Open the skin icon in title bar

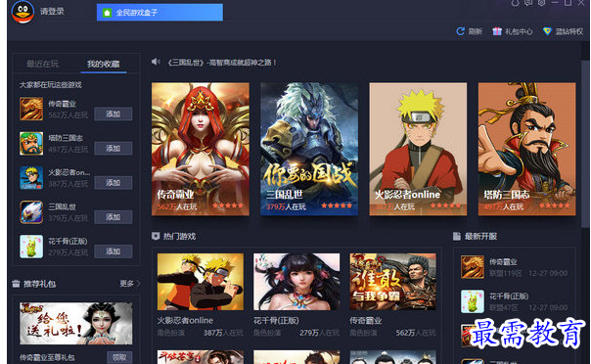(x=516, y=3)
